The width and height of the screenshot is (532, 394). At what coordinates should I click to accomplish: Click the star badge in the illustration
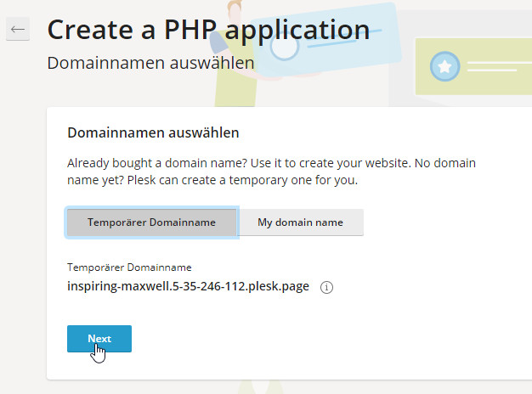pos(444,66)
